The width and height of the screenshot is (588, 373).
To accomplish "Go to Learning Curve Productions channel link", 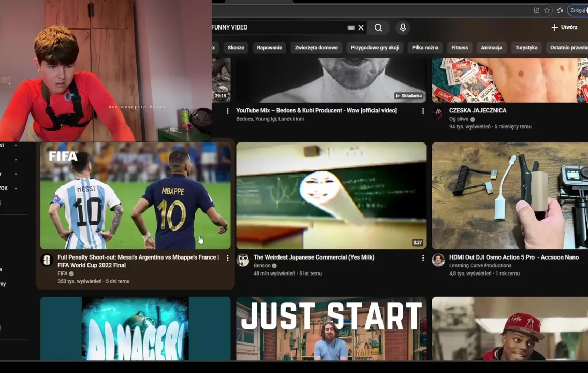I will pos(480,265).
